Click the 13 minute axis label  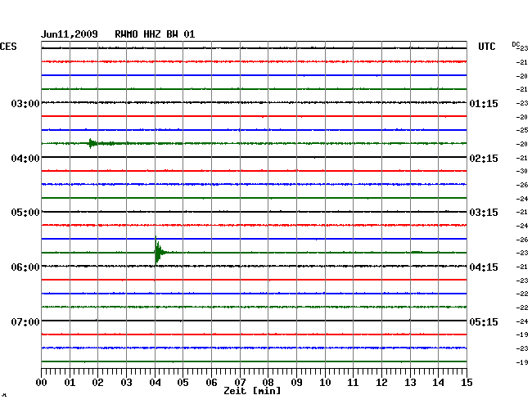click(410, 382)
